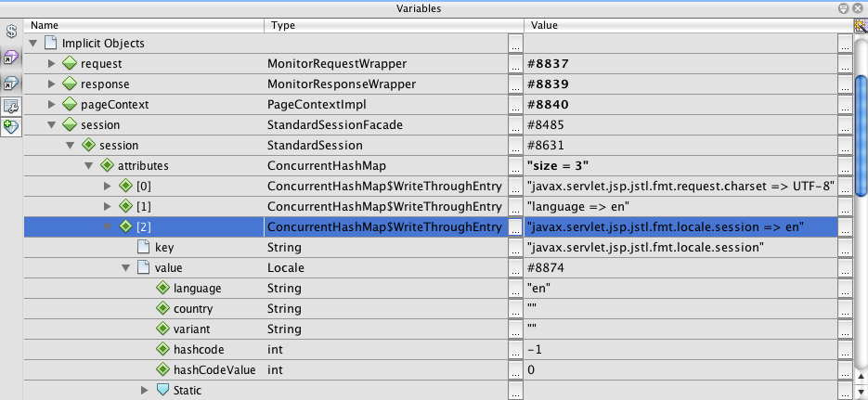Click the document icon beside Implicit Objects
The height and width of the screenshot is (400, 868).
pos(51,44)
